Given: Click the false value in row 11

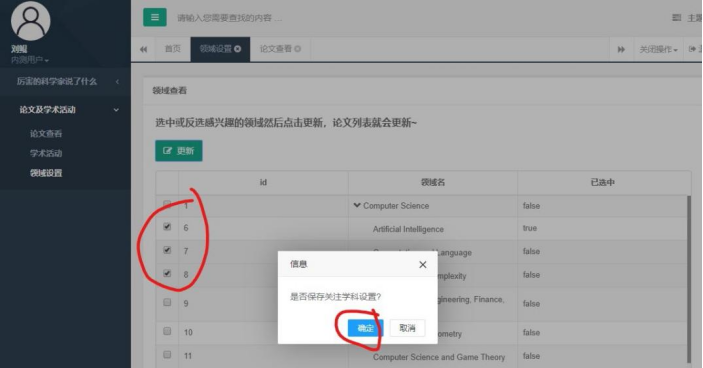Looking at the screenshot, I should 531,356.
